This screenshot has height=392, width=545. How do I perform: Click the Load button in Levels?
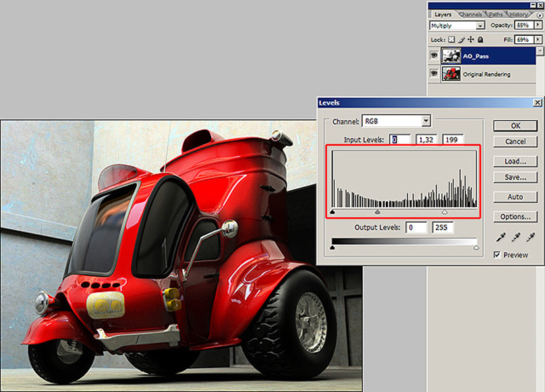pos(515,161)
